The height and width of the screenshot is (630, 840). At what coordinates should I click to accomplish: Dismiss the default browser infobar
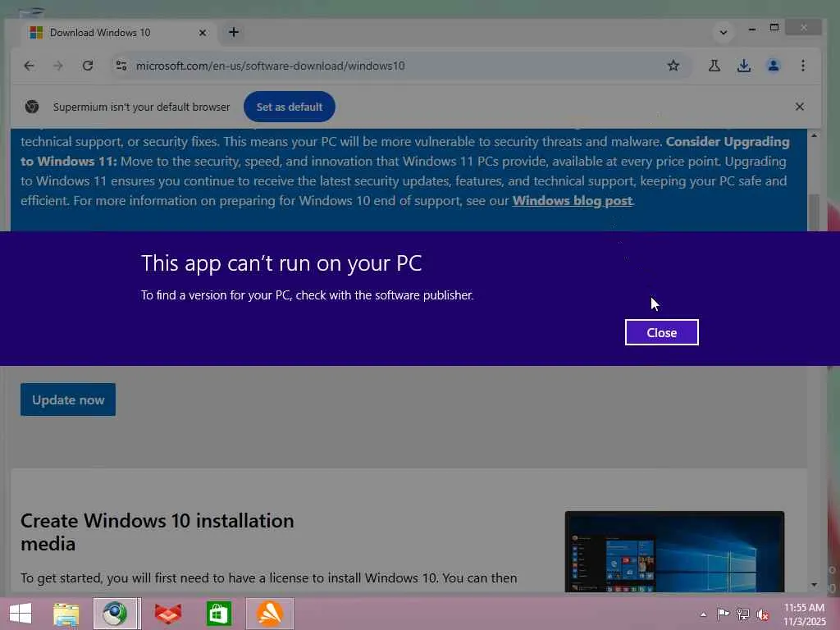(x=799, y=107)
